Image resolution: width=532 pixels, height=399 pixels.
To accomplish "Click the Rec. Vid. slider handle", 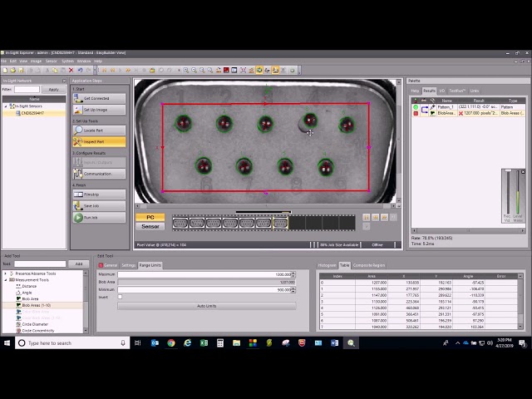I will tap(508, 170).
